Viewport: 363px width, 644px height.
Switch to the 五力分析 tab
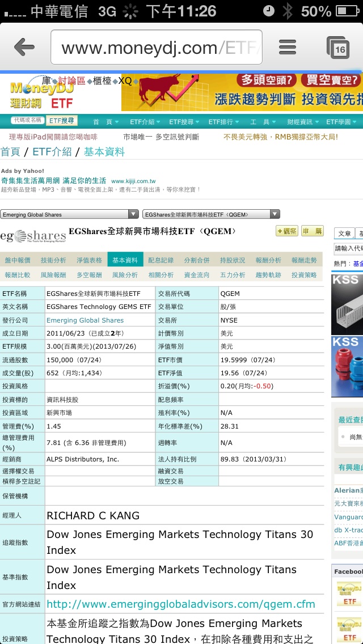point(233,275)
